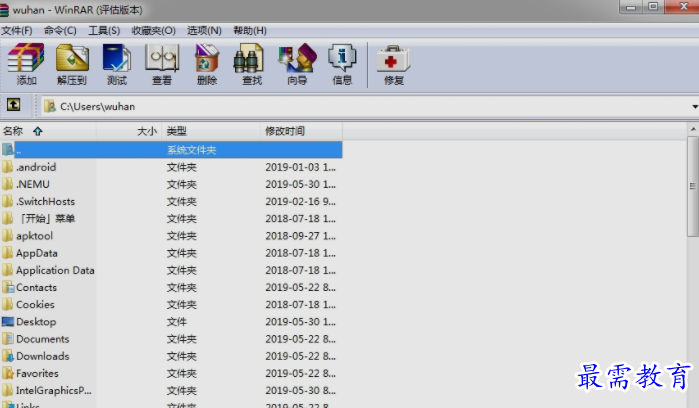Click the .NEMU folder icon
699x408 pixels.
(7, 184)
